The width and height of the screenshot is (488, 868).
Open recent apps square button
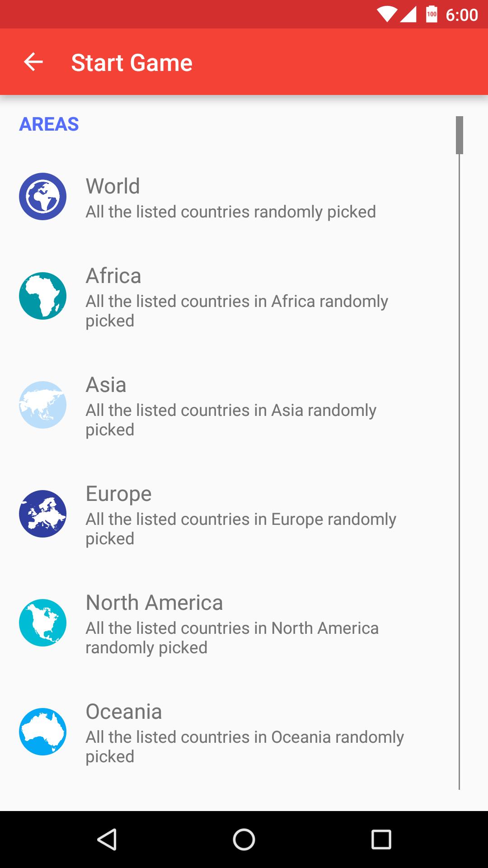[x=381, y=840]
